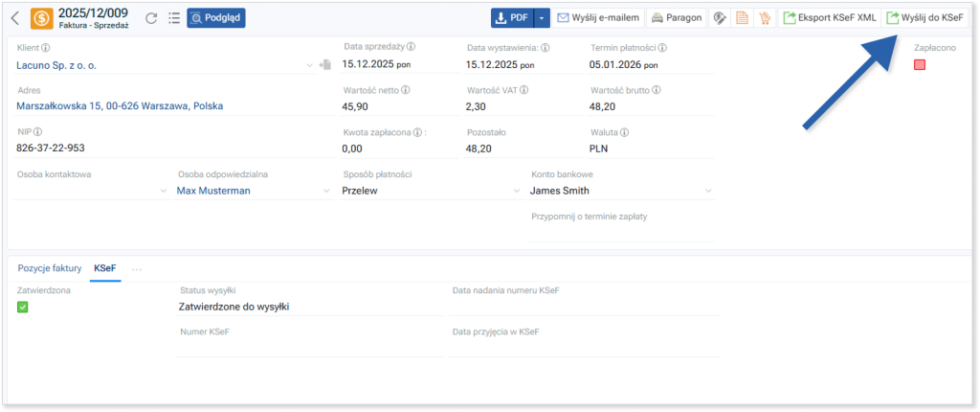Click the refresh icon beside invoice number
The width and height of the screenshot is (980, 412).
150,18
